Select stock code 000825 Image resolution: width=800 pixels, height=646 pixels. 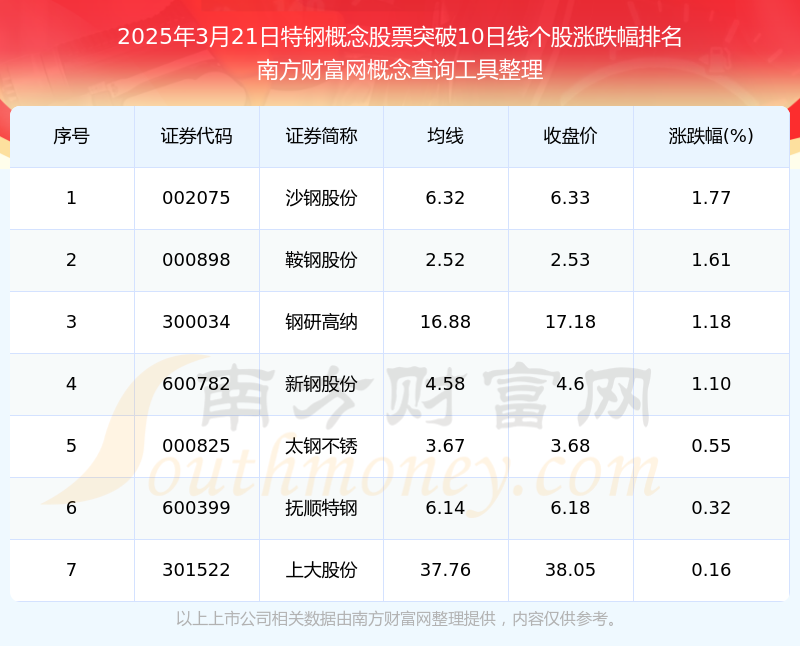click(x=196, y=446)
